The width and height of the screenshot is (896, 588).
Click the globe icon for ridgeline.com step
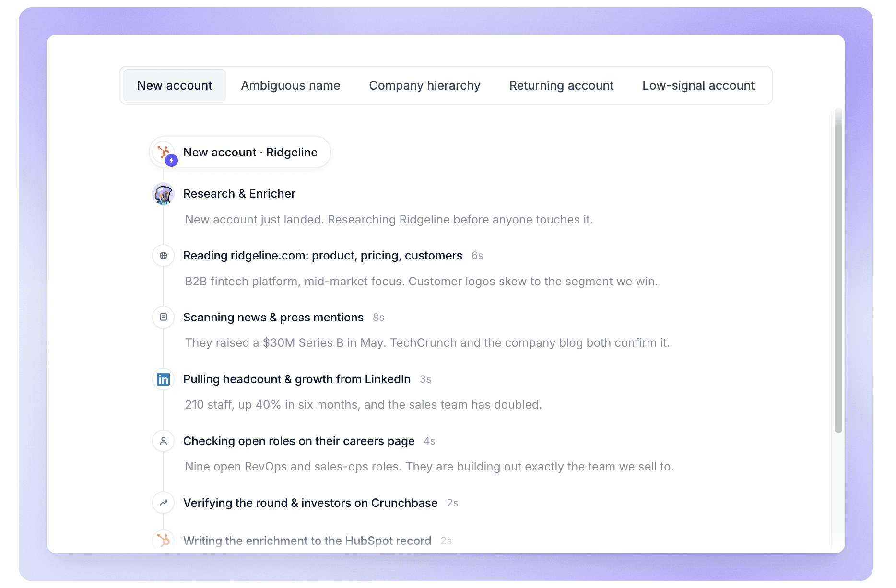pos(164,256)
